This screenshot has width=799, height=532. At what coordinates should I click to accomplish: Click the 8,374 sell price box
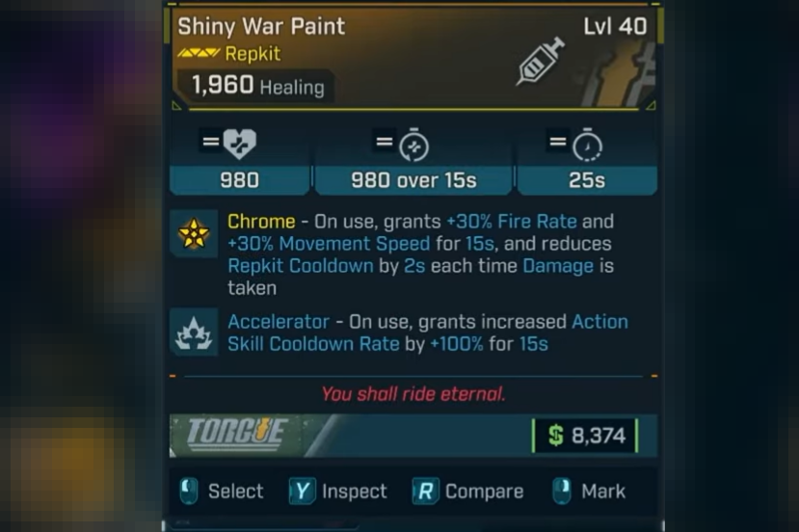pyautogui.click(x=585, y=436)
